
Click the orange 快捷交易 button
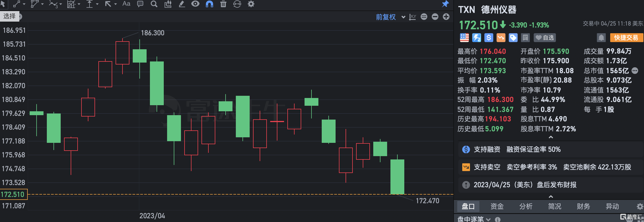pyautogui.click(x=626, y=38)
